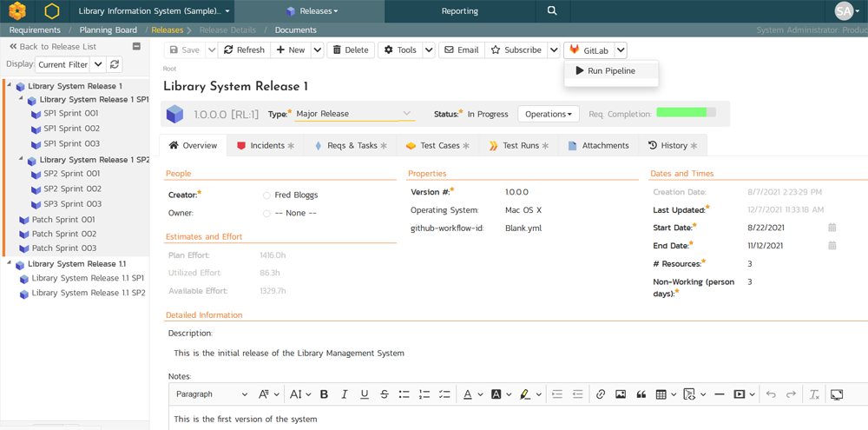868x430 pixels.
Task: Collapse the release list sidebar panel
Action: coord(136,47)
